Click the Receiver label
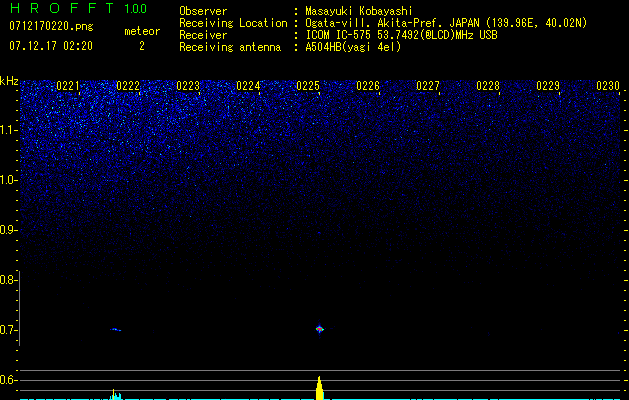Viewport: 629px width, 400px height. click(203, 35)
